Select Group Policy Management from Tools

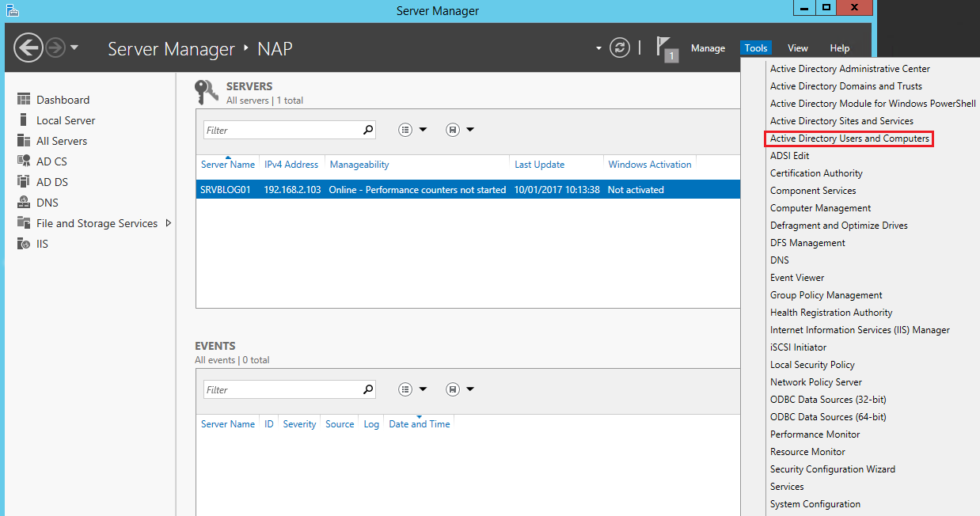tap(826, 295)
